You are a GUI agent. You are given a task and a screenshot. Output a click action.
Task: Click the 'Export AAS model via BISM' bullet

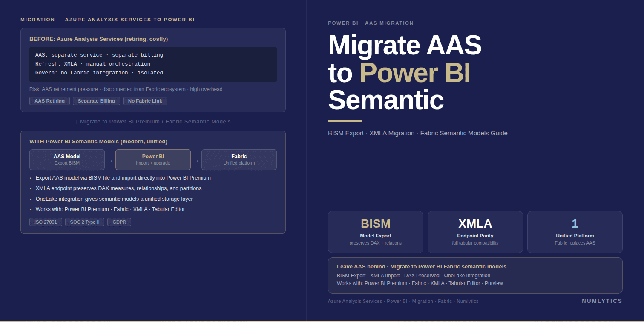[x=123, y=178]
